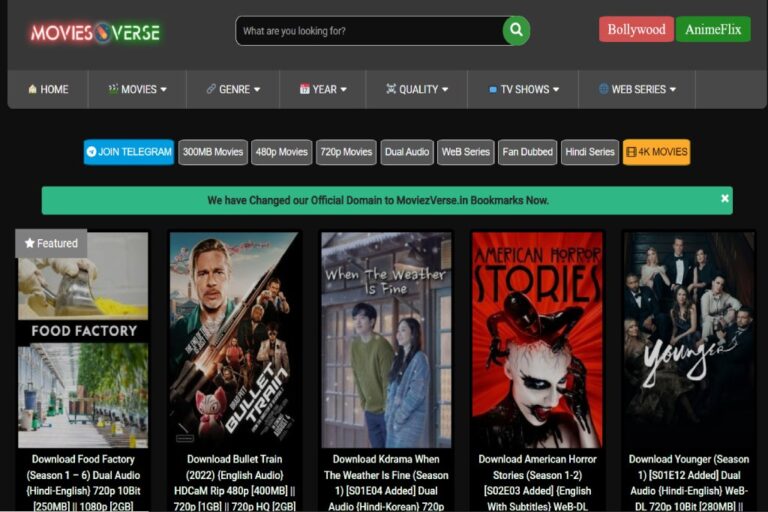This screenshot has width=768, height=512.
Task: Select the 300MB Movies tag
Action: (213, 152)
